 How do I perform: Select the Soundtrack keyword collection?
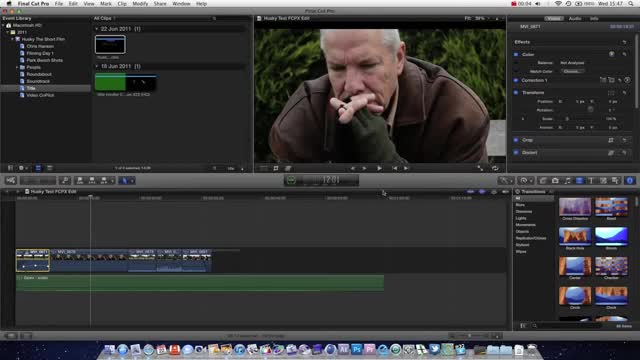tap(38, 81)
